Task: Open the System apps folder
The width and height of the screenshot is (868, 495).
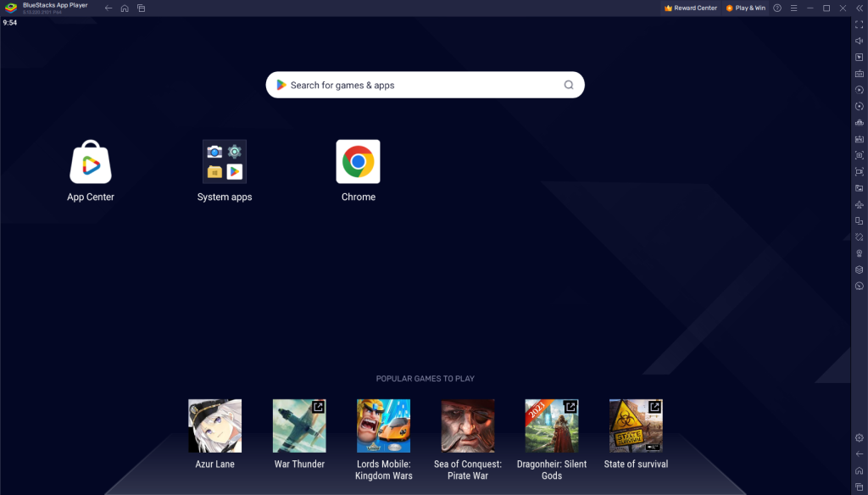Action: point(224,162)
